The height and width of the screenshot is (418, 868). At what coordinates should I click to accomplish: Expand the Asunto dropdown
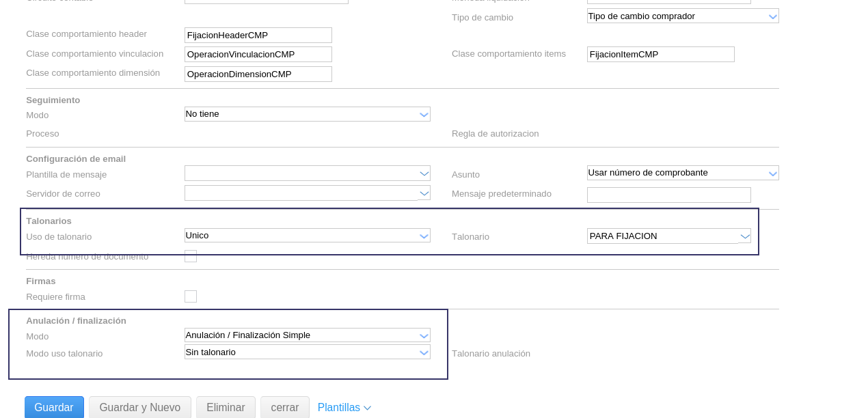(x=682, y=173)
